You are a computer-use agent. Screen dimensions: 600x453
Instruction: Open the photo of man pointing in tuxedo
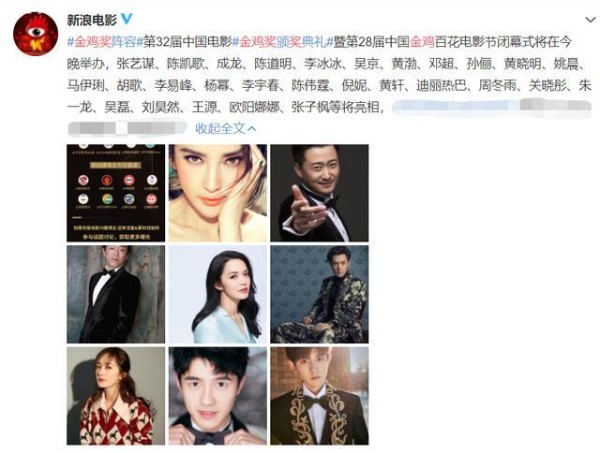[320, 193]
